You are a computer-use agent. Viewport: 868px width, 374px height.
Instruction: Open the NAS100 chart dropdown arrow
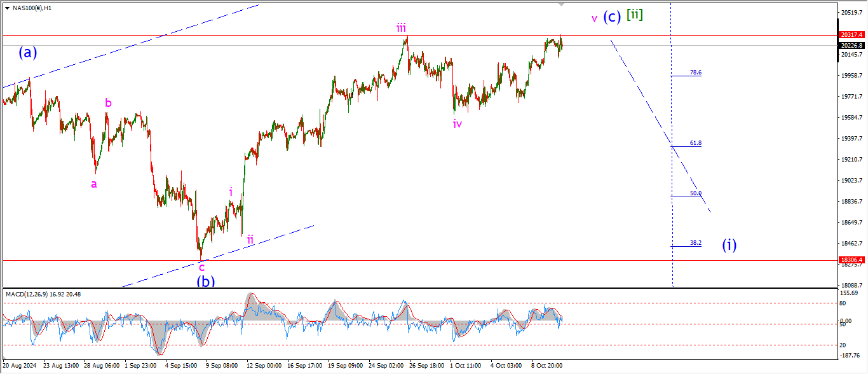(7, 8)
